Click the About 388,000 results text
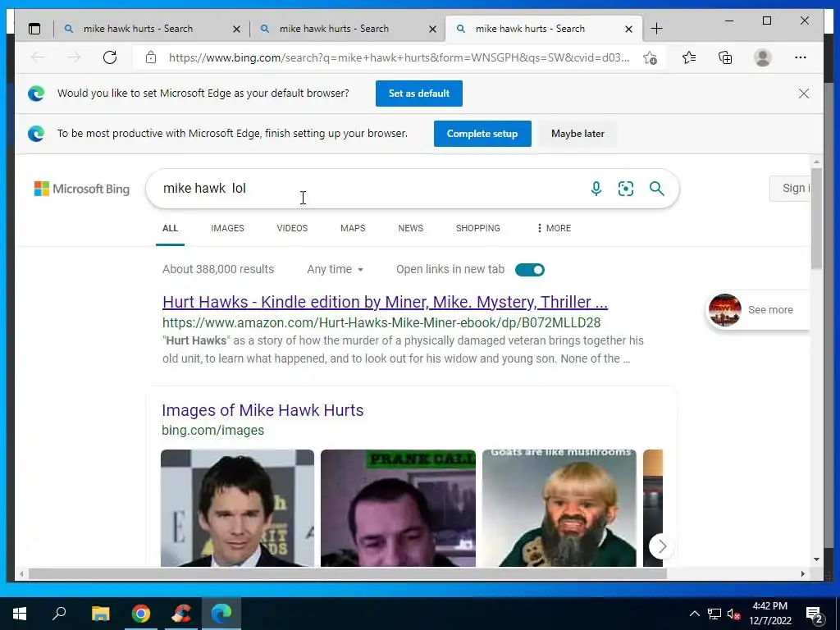Screen dimensions: 840x630 coord(218,269)
